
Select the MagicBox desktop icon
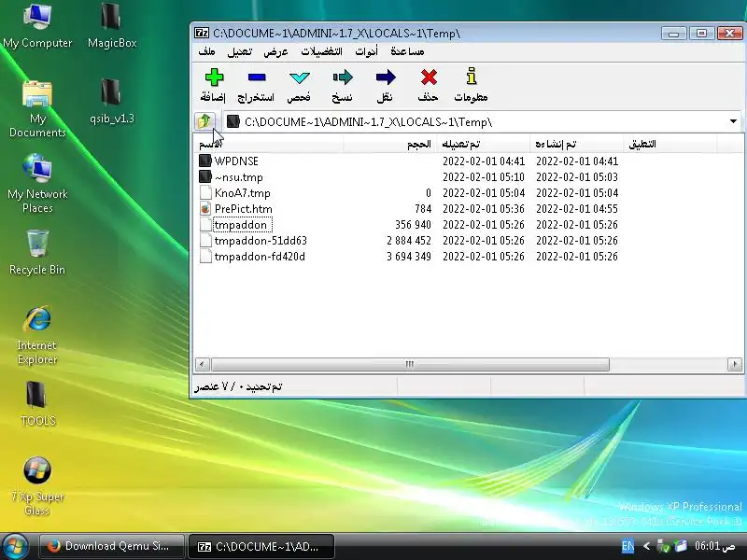pos(111,25)
